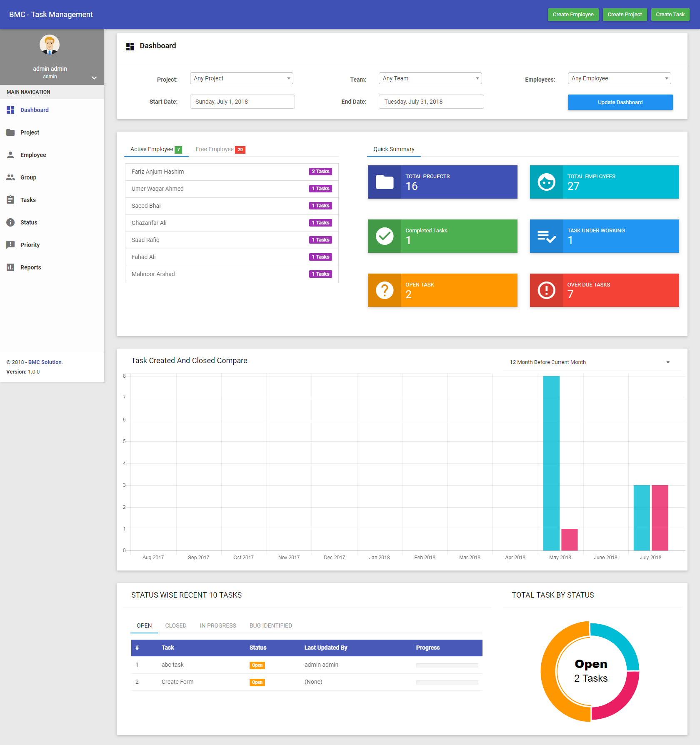700x745 pixels.
Task: Open the Any Project dropdown
Action: 241,78
